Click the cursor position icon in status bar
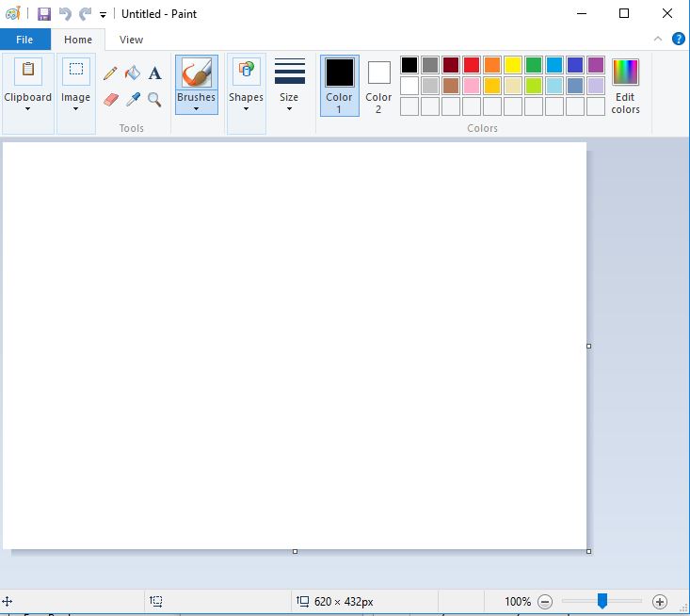The width and height of the screenshot is (690, 616). (x=8, y=601)
